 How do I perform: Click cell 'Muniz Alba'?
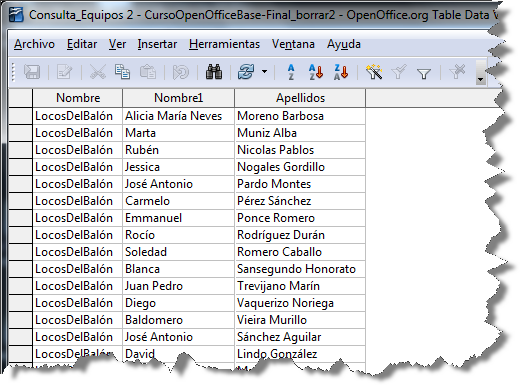[x=300, y=133]
